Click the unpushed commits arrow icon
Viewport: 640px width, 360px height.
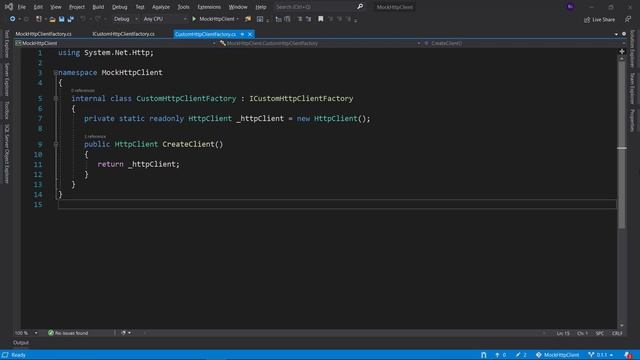pyautogui.click(x=497, y=355)
